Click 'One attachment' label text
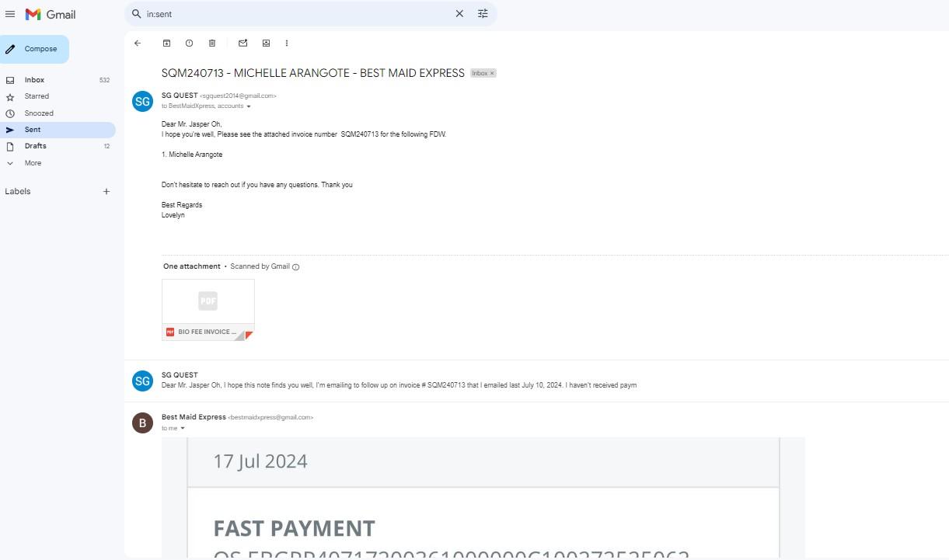 coord(192,266)
